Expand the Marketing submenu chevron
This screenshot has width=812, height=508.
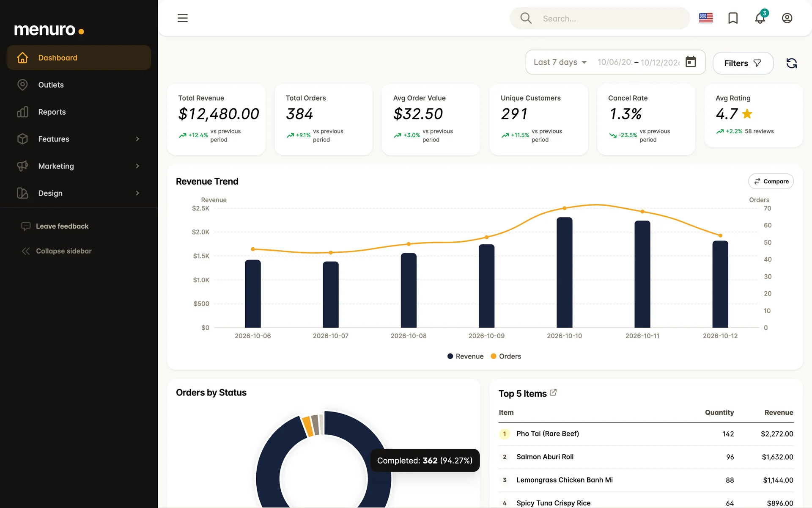click(137, 166)
